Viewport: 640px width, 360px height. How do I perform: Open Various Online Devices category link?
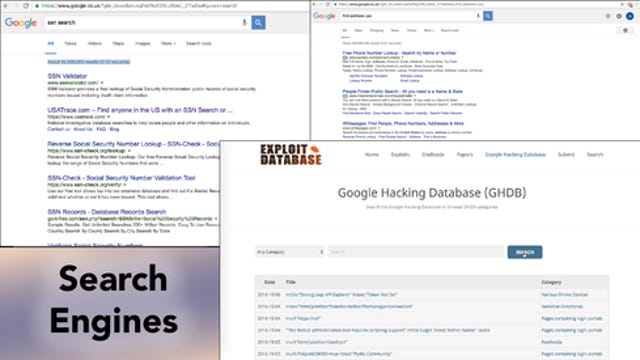[564, 294]
